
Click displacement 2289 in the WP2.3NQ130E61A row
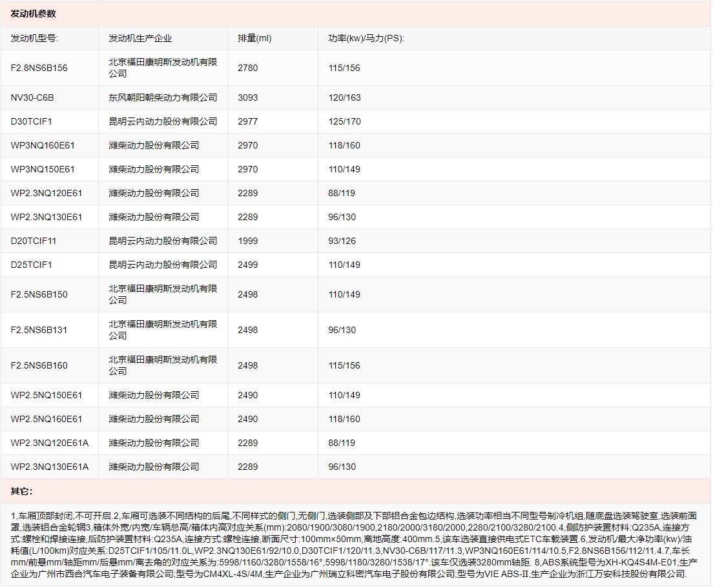(248, 467)
